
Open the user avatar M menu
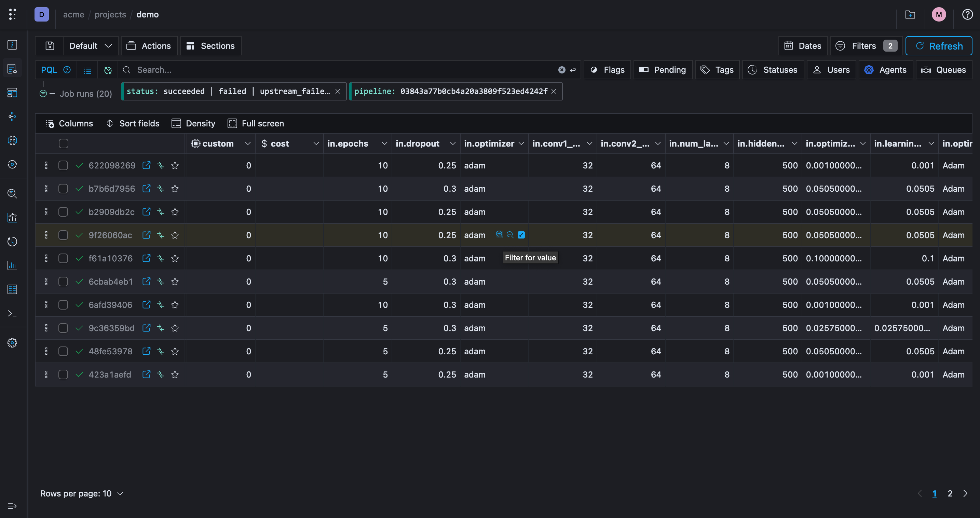click(x=939, y=14)
